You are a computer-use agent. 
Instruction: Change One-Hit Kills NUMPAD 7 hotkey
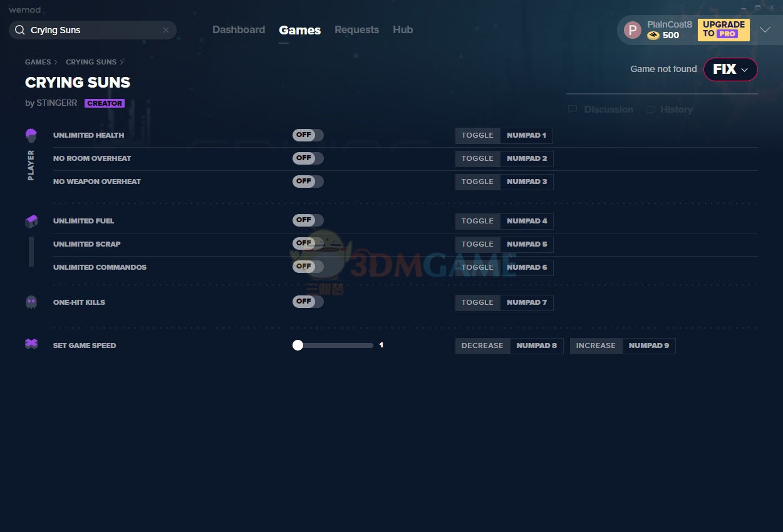click(x=526, y=302)
